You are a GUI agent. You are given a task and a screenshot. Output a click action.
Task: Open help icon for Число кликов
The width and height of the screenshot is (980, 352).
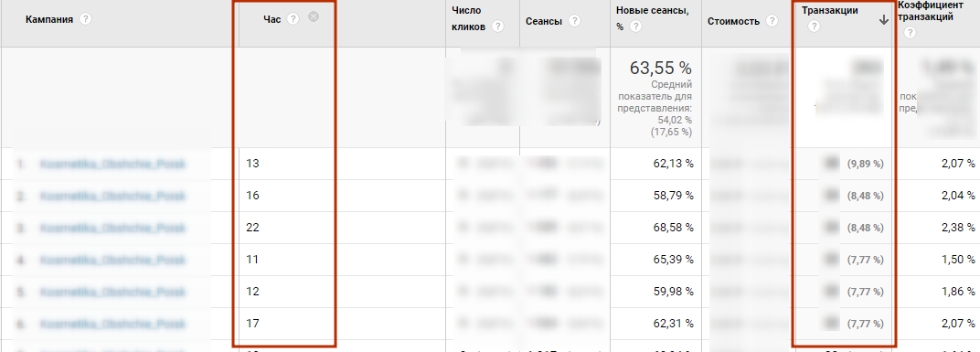click(497, 27)
